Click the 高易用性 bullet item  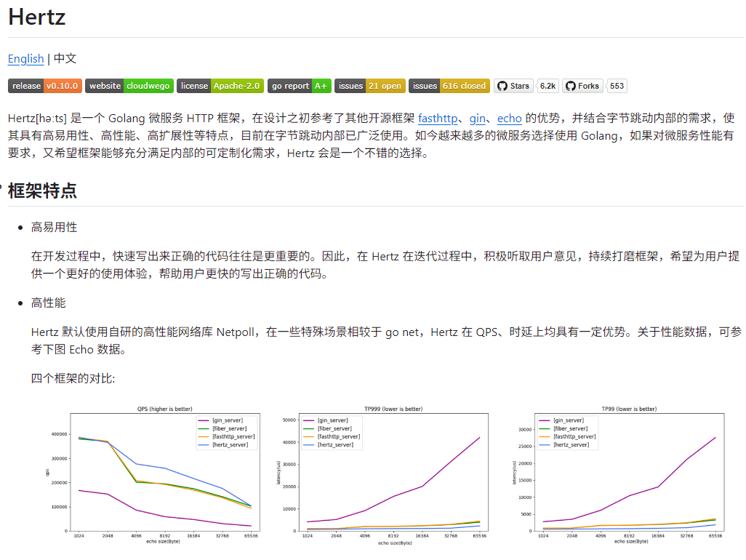point(55,227)
